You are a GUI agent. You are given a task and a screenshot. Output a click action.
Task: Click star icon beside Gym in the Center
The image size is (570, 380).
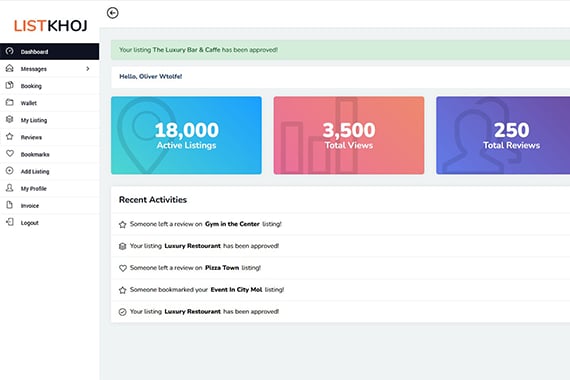pos(123,224)
